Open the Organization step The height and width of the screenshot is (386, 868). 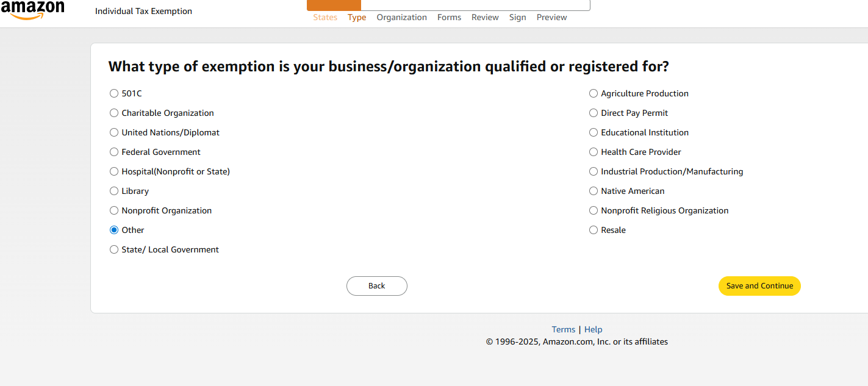[401, 17]
